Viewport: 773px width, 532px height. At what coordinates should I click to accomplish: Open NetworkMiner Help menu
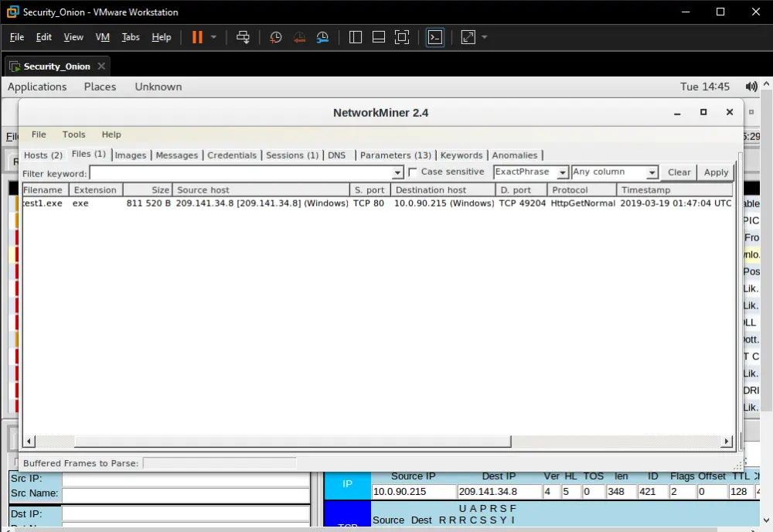point(111,135)
